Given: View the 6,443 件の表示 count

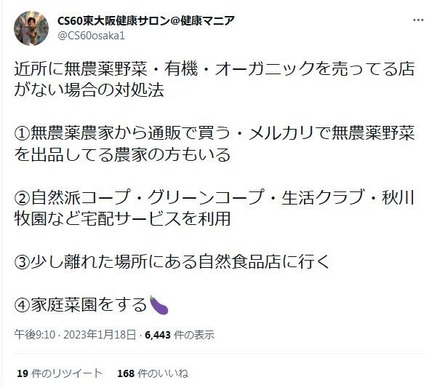Looking at the screenshot, I should click(179, 334).
